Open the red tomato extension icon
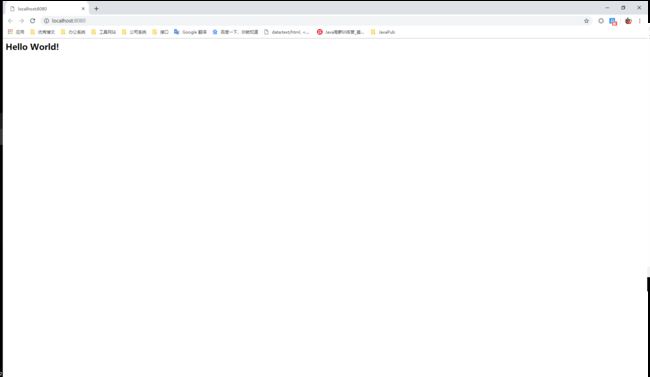This screenshot has width=650, height=377. 628,21
